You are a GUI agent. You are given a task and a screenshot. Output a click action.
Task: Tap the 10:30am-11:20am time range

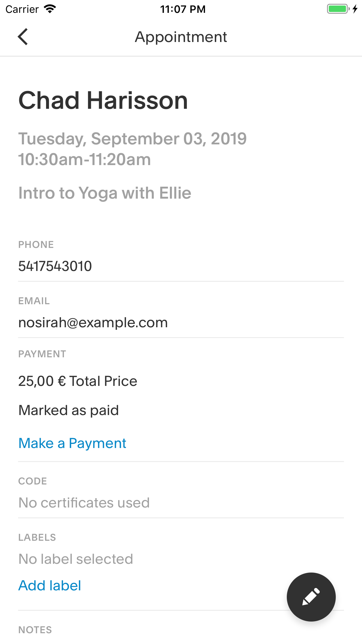[x=85, y=160]
